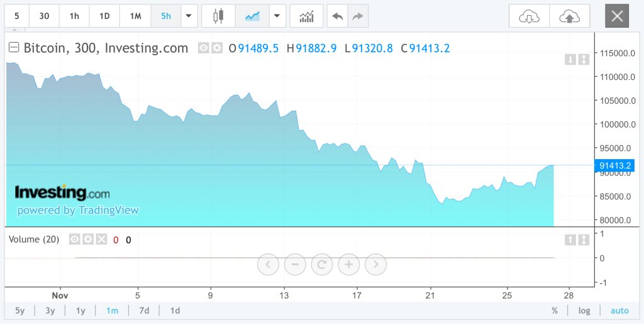
Task: Undo the last chart action
Action: [x=338, y=16]
